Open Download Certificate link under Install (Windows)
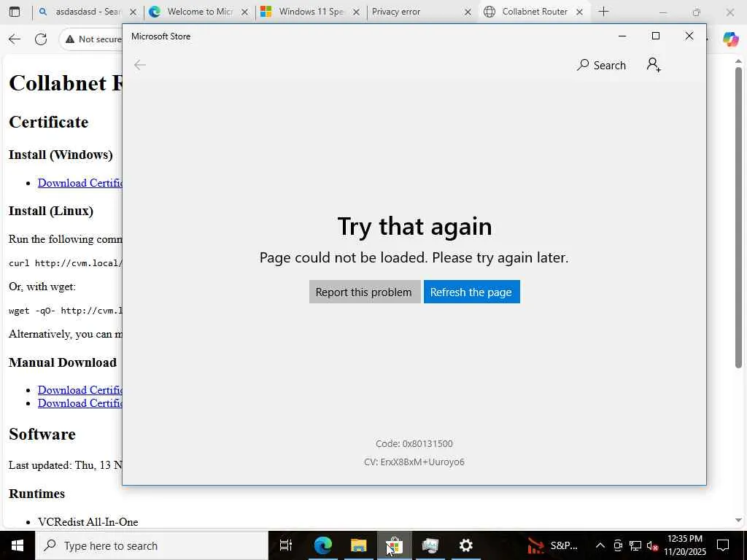 [80, 183]
